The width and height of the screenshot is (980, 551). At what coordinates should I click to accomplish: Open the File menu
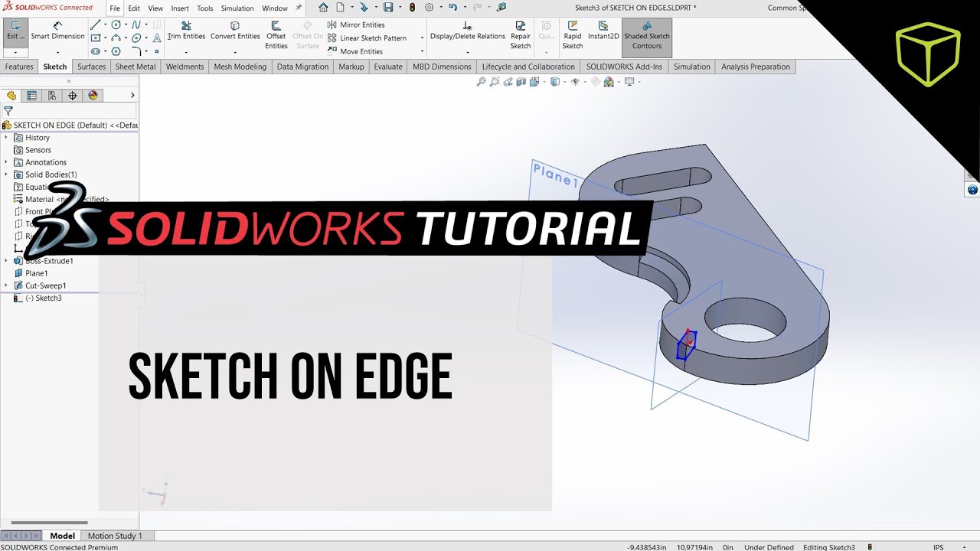click(115, 8)
